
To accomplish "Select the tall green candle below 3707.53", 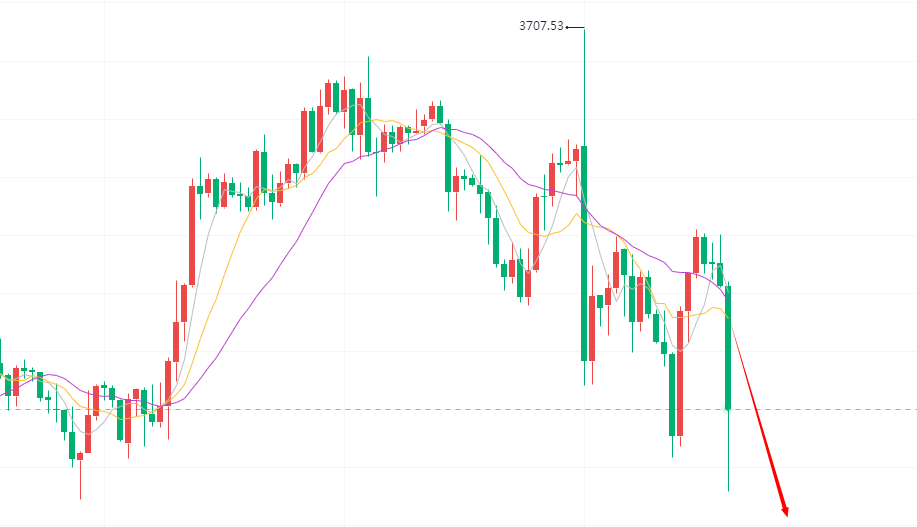I will (583, 252).
